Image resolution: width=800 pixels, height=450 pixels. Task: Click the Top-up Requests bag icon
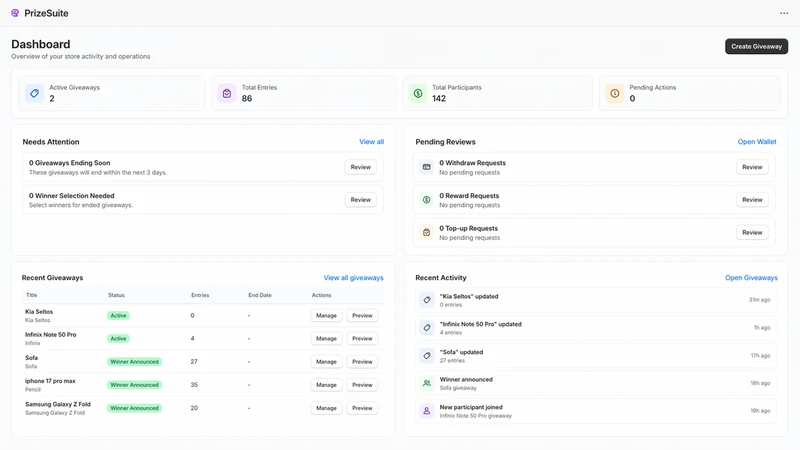tap(427, 232)
